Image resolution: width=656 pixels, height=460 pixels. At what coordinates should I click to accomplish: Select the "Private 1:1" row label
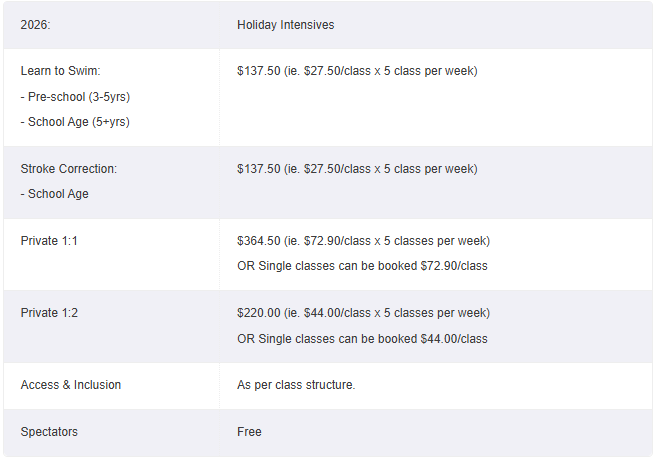click(x=49, y=241)
